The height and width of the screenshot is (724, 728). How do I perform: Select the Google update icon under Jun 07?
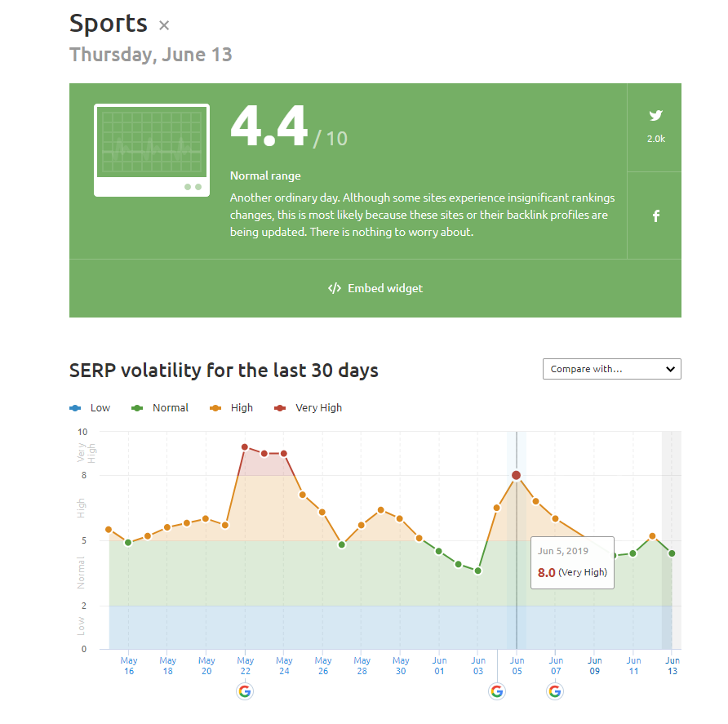tap(555, 691)
